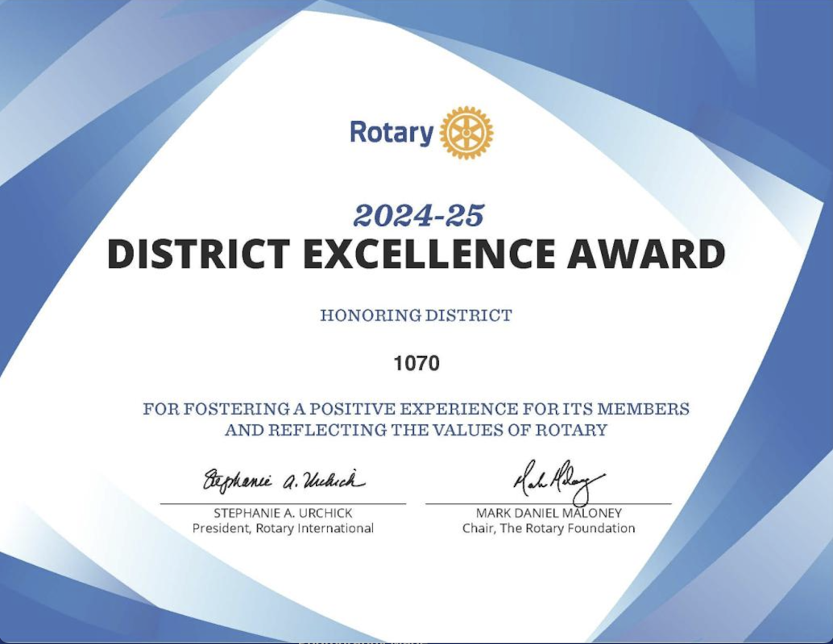Click the blue Rotary wordmark text
The height and width of the screenshot is (644, 833).
[392, 132]
